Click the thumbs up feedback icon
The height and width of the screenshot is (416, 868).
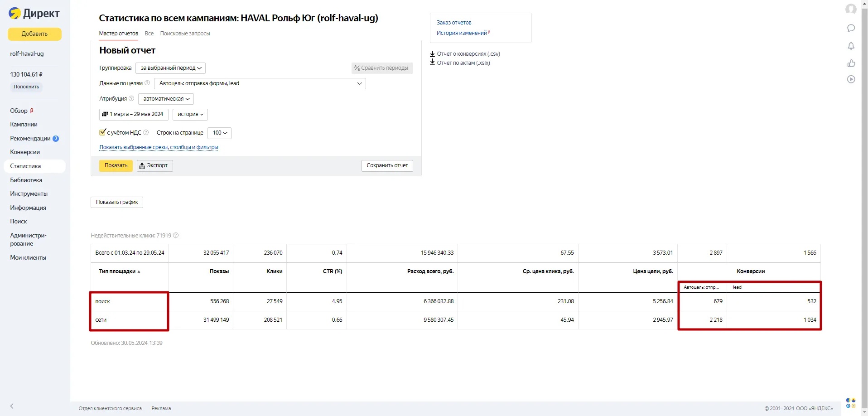click(851, 63)
